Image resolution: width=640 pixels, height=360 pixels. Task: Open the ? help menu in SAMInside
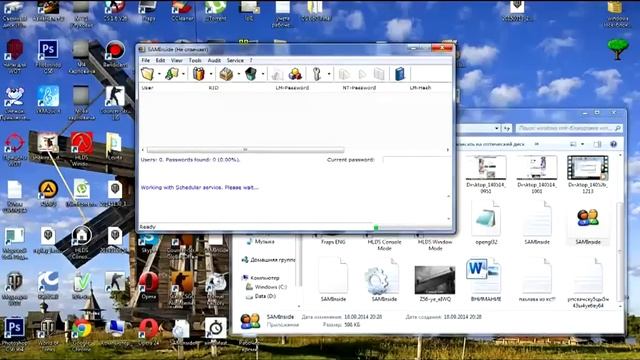click(251, 60)
